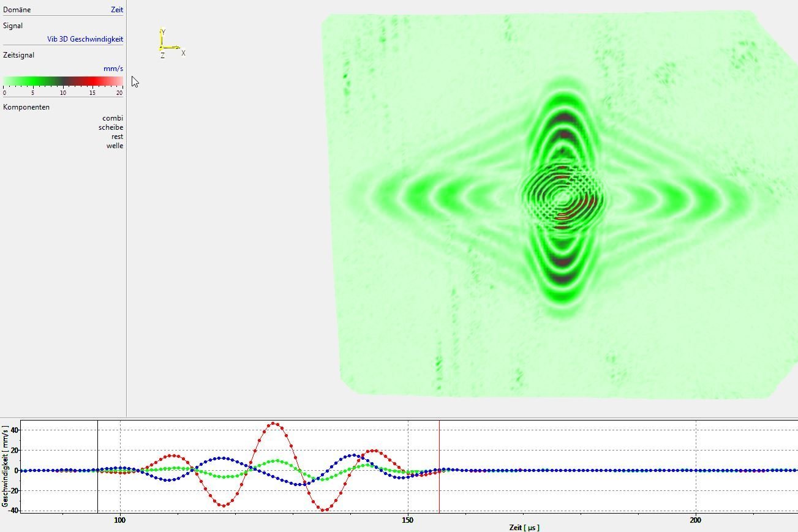Enable the rest component
The width and height of the screenshot is (798, 532).
[116, 136]
